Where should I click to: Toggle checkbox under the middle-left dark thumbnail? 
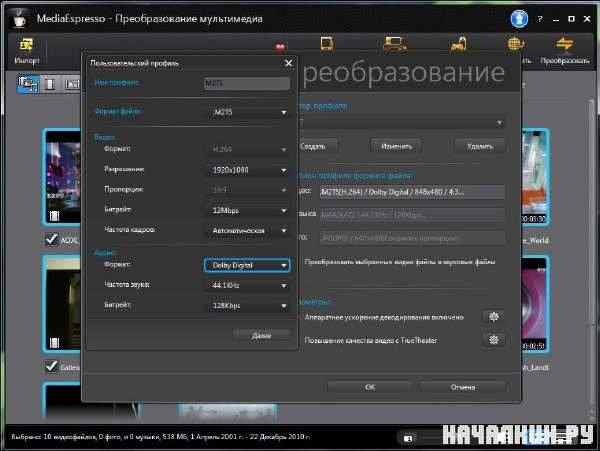tap(51, 366)
